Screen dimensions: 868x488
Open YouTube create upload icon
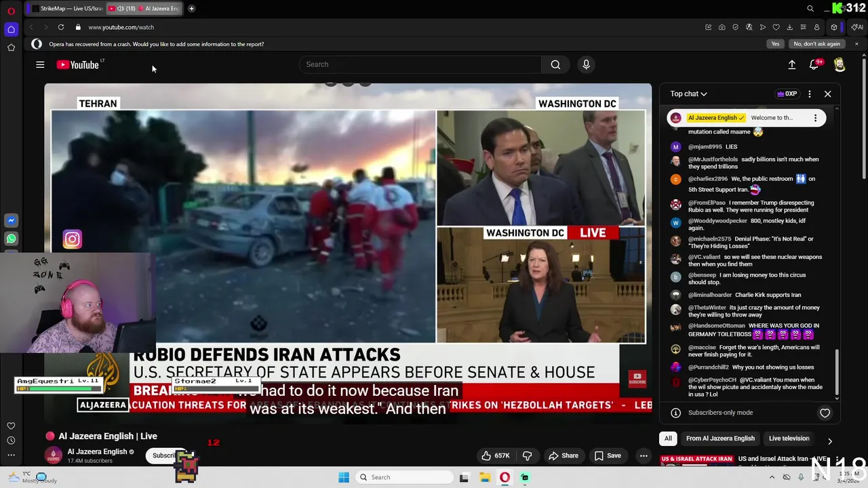pyautogui.click(x=791, y=64)
